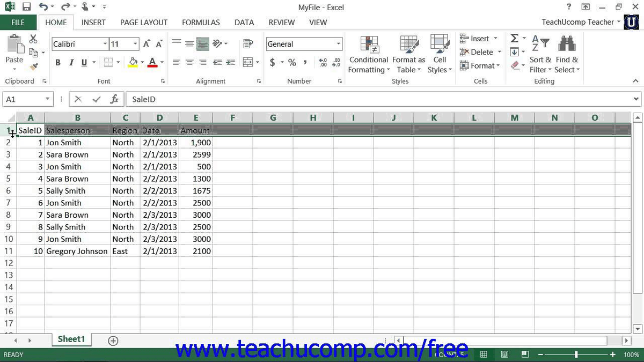Open the Calibri font name dropdown
The width and height of the screenshot is (644, 362).
click(x=105, y=44)
